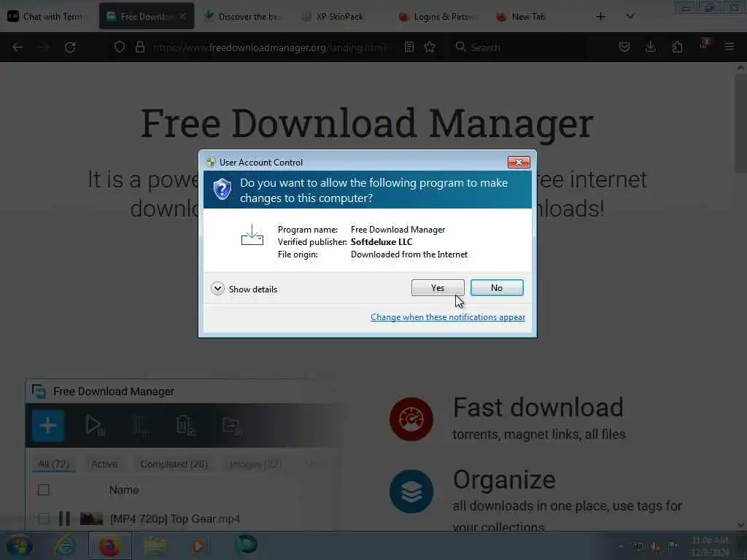Open Change when these notifications appear link
The image size is (747, 560).
(448, 317)
